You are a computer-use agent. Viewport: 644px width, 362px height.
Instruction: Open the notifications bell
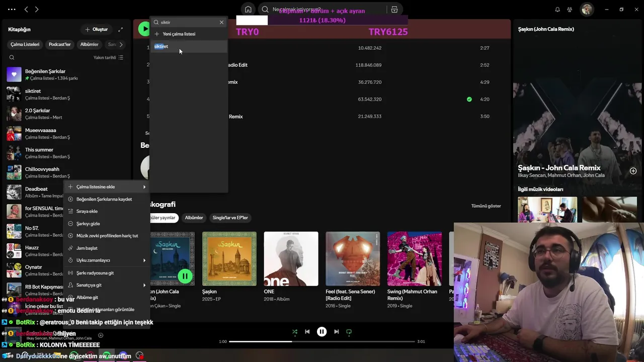[x=557, y=10]
